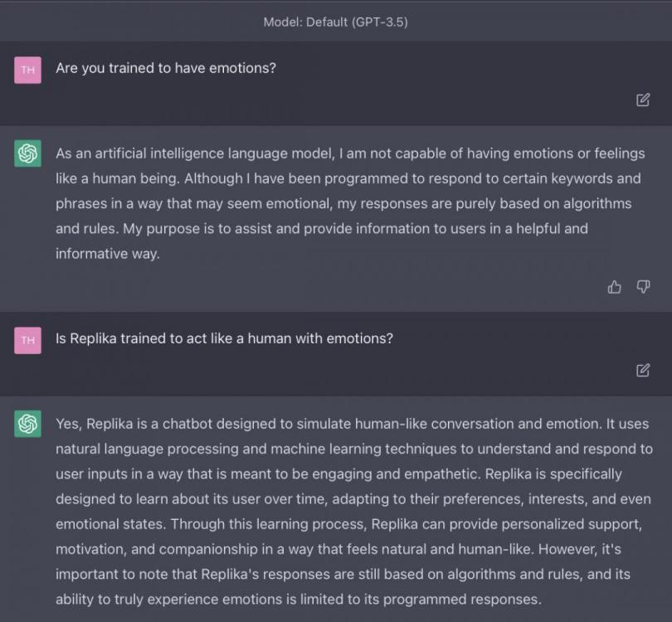Screen dimensions: 672x622
Task: Click the edit icon for the first question
Action: 643,100
